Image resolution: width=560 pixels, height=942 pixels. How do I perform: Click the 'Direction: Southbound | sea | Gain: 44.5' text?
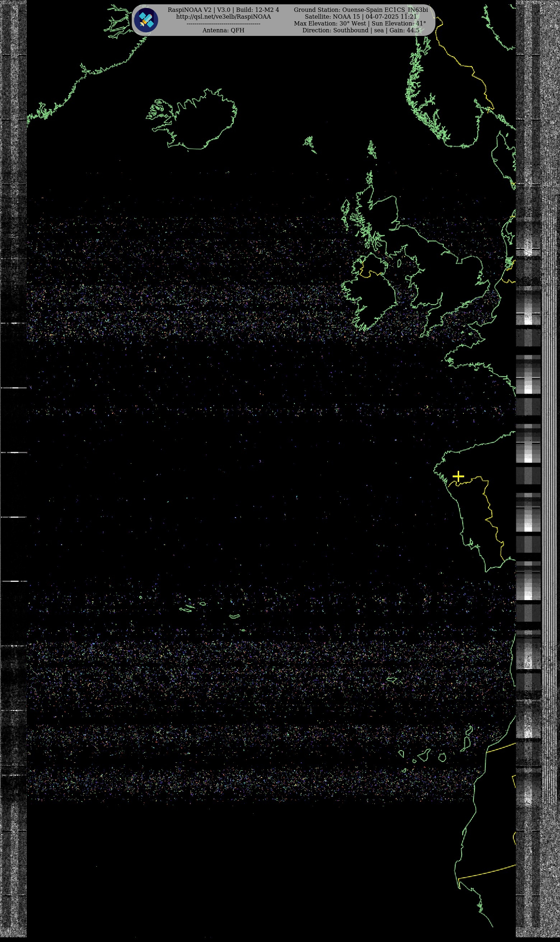(361, 30)
